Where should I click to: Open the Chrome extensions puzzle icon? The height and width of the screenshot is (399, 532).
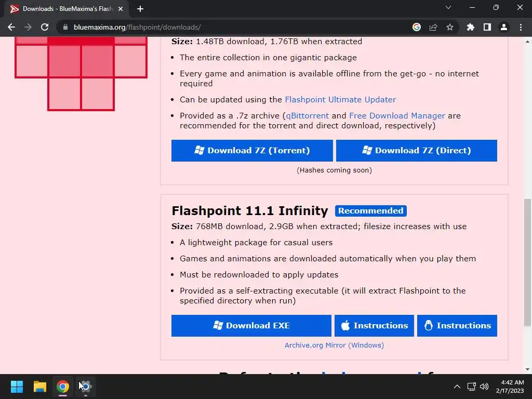click(x=471, y=27)
